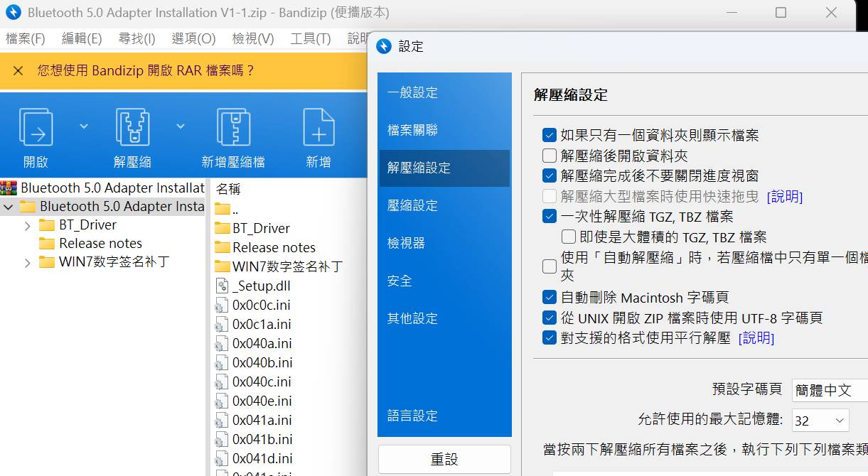Dismiss the RAR notification bar with X
This screenshot has width=868, height=476.
(x=18, y=70)
